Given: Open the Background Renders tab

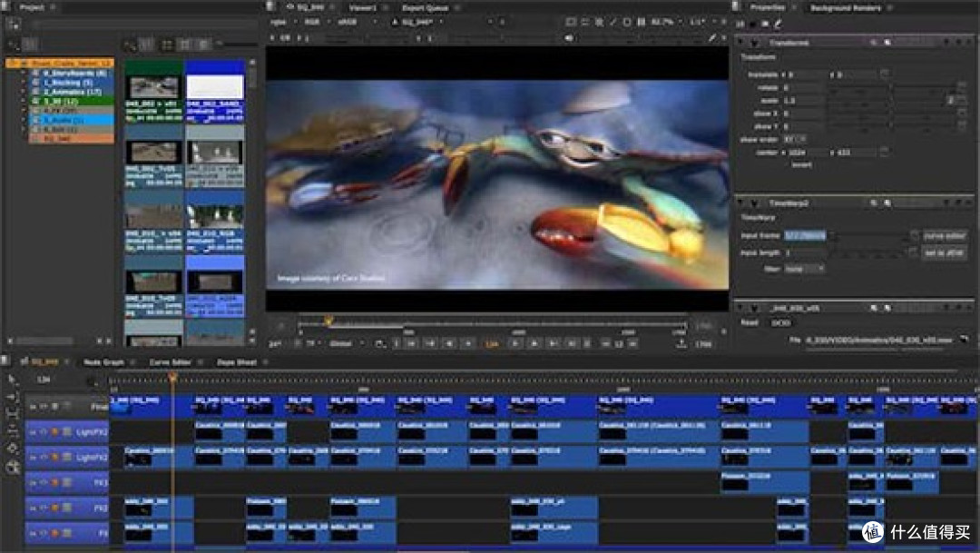Looking at the screenshot, I should (x=846, y=8).
